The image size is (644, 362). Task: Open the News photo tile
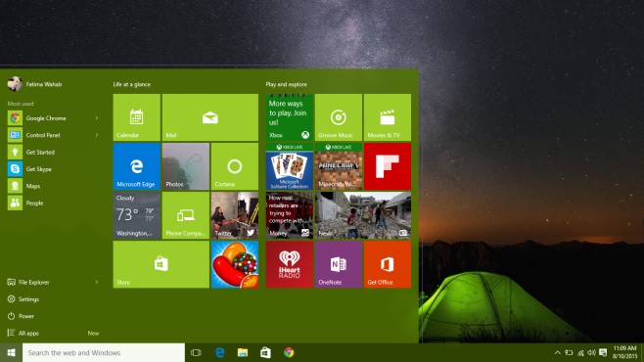(363, 215)
